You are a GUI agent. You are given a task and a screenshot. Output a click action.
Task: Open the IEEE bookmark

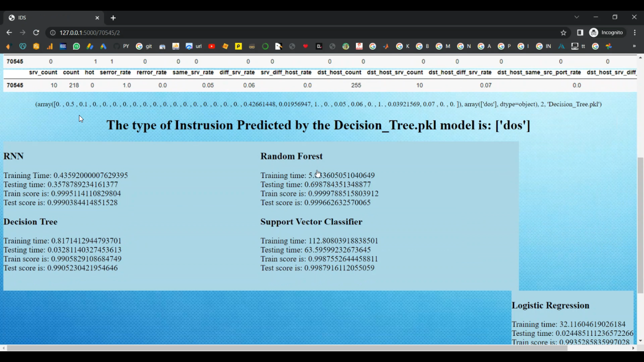[63, 46]
